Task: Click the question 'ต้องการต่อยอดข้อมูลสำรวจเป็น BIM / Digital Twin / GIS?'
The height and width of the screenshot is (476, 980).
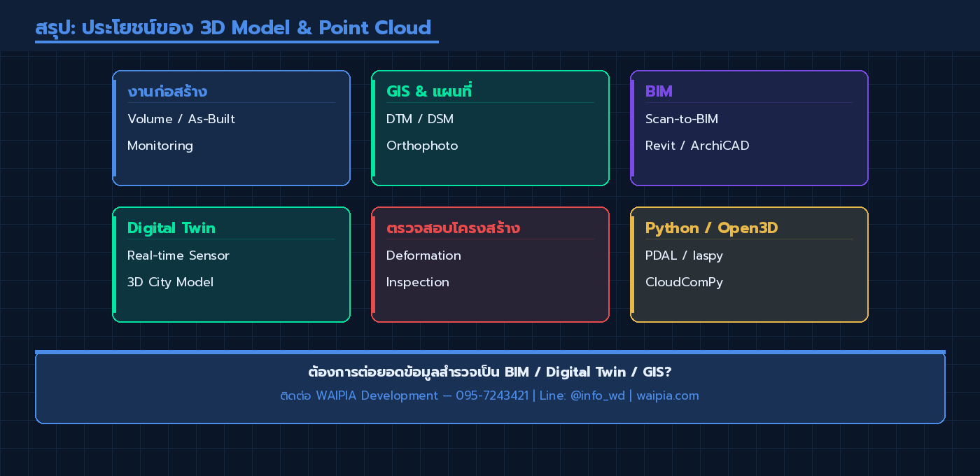Action: [x=490, y=372]
